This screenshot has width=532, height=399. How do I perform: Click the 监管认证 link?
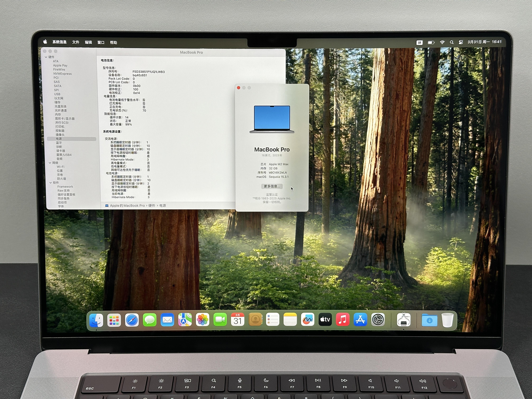pyautogui.click(x=272, y=195)
